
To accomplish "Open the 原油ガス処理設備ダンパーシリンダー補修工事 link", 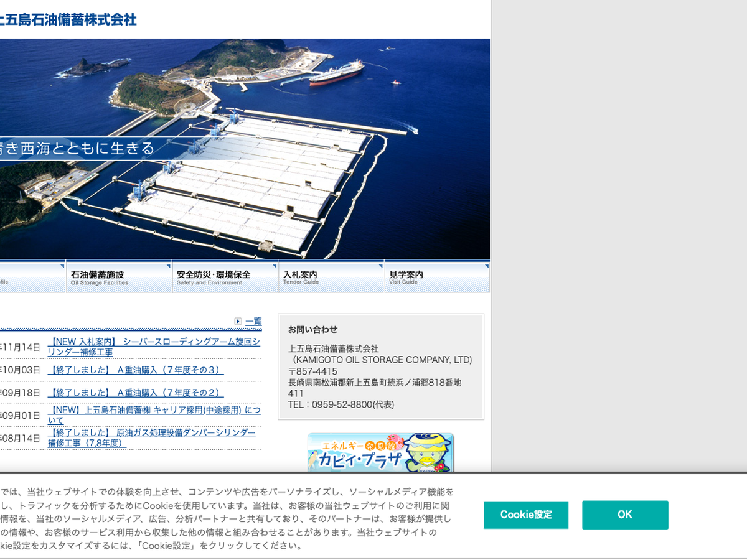I will [151, 437].
